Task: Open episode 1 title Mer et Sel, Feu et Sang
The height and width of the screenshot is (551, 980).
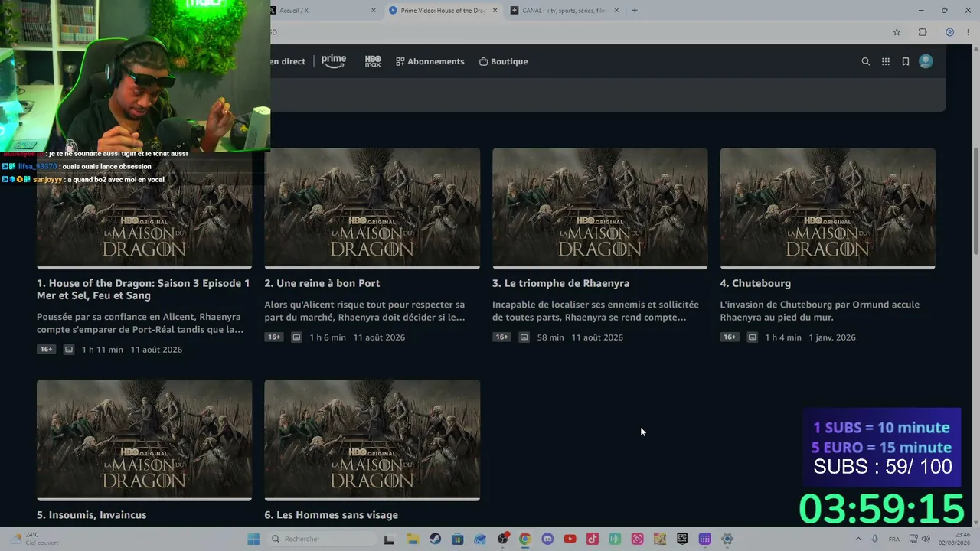Action: point(143,289)
